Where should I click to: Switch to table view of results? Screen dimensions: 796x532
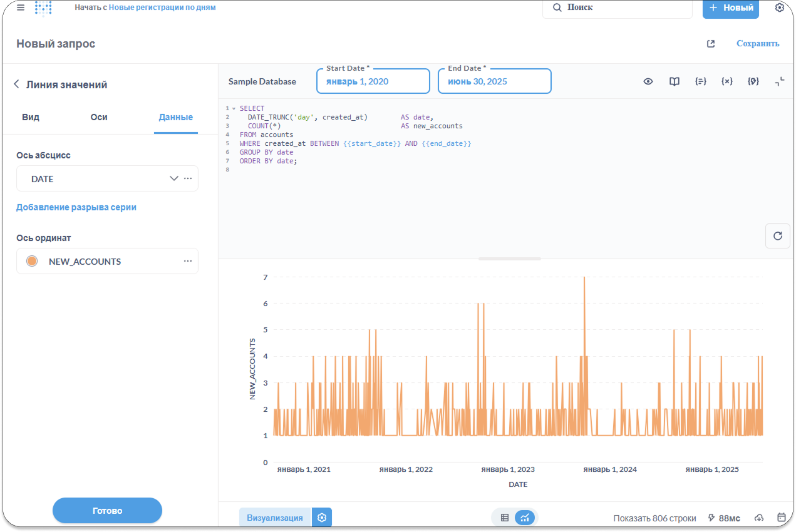[x=505, y=518]
